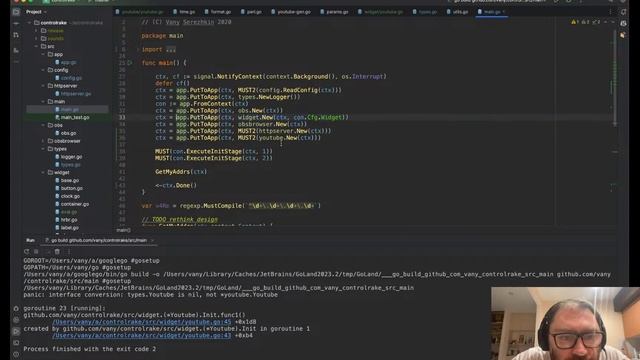
Task: Click the main() breadcrumb below editor
Action: (x=123, y=230)
